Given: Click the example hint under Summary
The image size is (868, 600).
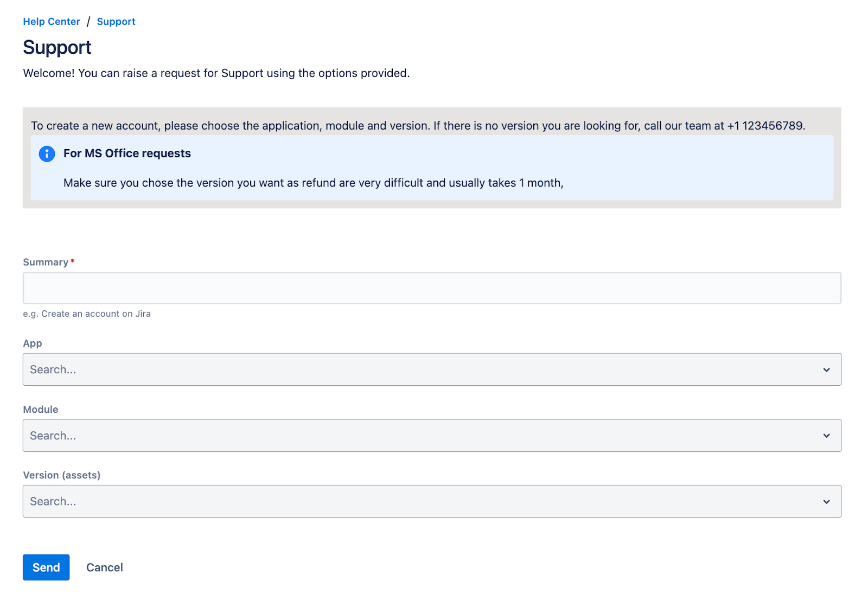Looking at the screenshot, I should tap(87, 314).
